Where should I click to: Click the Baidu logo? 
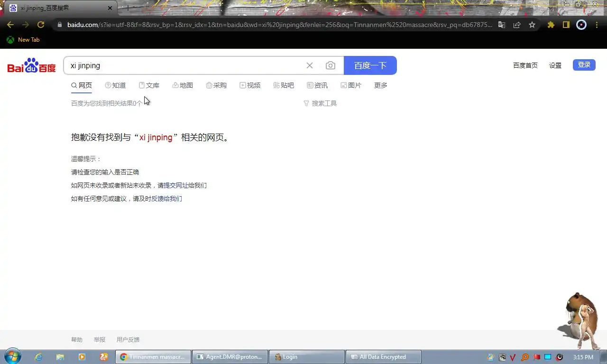(31, 66)
